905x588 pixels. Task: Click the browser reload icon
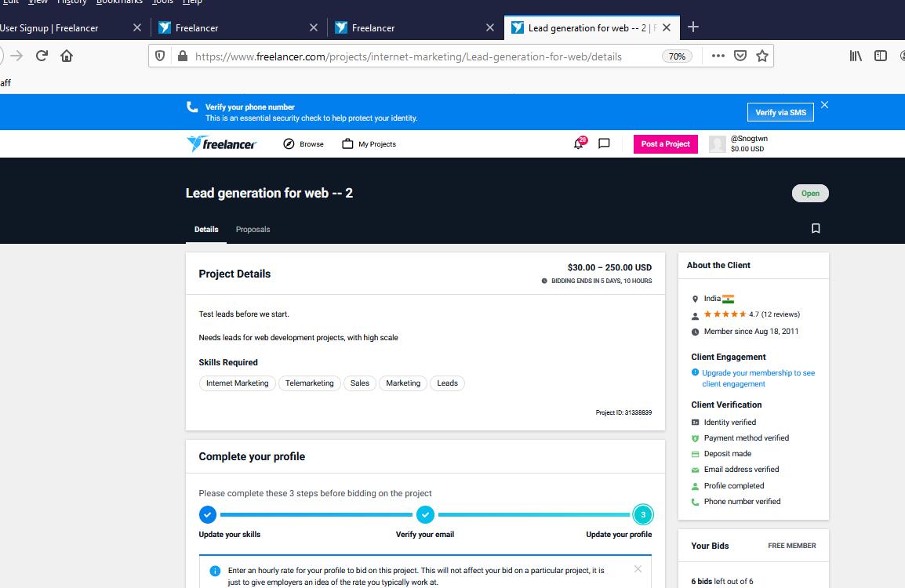tap(42, 56)
